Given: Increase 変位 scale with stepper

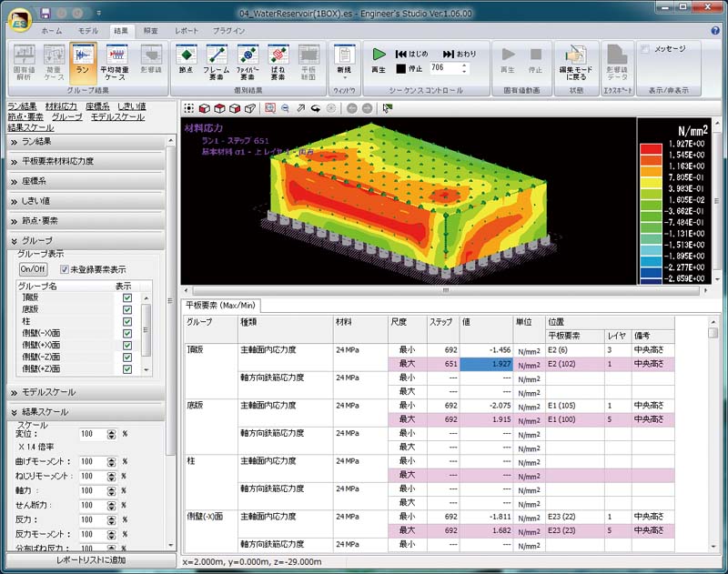Looking at the screenshot, I should [x=111, y=432].
